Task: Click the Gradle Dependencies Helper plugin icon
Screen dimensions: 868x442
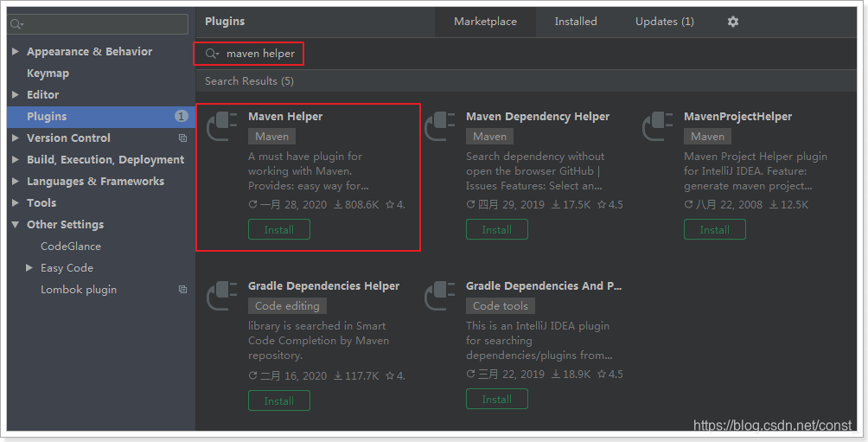Action: coord(222,295)
